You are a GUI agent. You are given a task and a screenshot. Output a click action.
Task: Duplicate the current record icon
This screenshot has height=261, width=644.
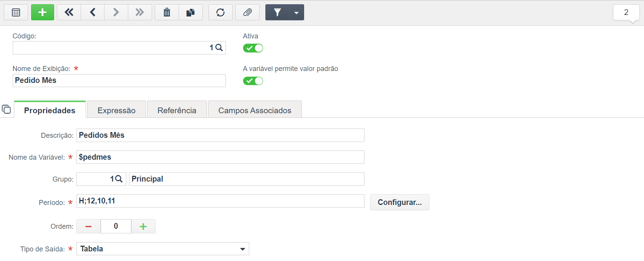click(x=190, y=12)
